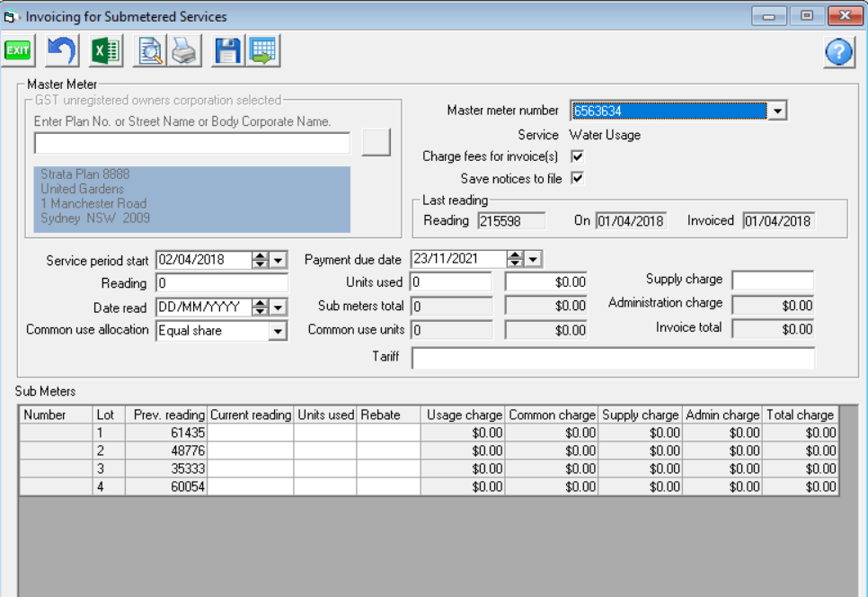Click the blank button beside the search field
The width and height of the screenshot is (868, 597).
click(376, 142)
